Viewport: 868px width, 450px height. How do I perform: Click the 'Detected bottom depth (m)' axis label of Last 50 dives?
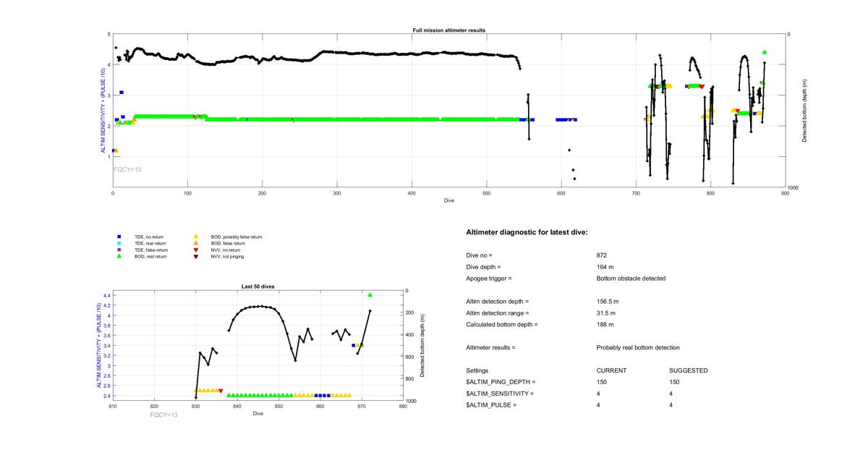point(422,346)
